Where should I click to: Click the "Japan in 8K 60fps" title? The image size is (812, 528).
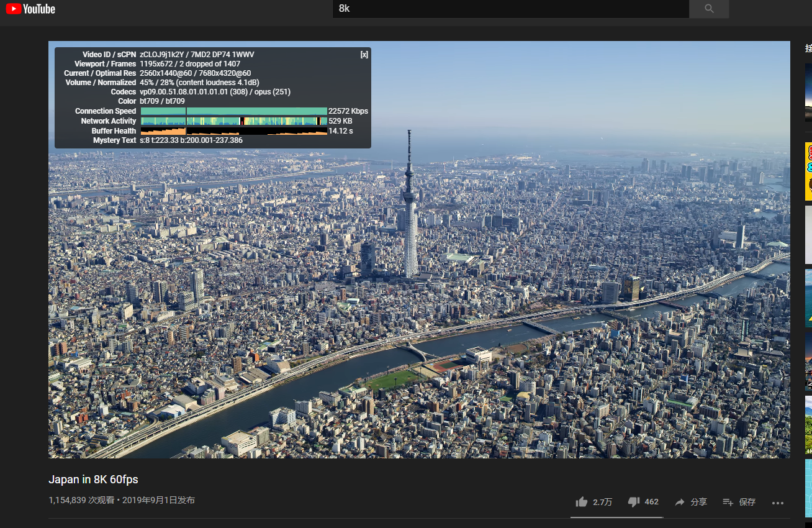click(93, 480)
